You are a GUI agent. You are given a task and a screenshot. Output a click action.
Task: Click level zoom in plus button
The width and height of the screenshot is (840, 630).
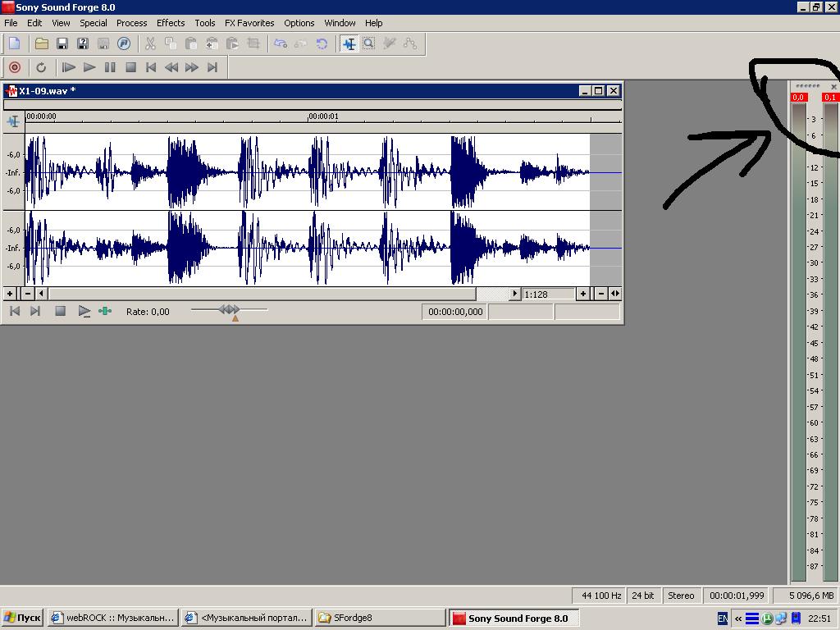10,294
